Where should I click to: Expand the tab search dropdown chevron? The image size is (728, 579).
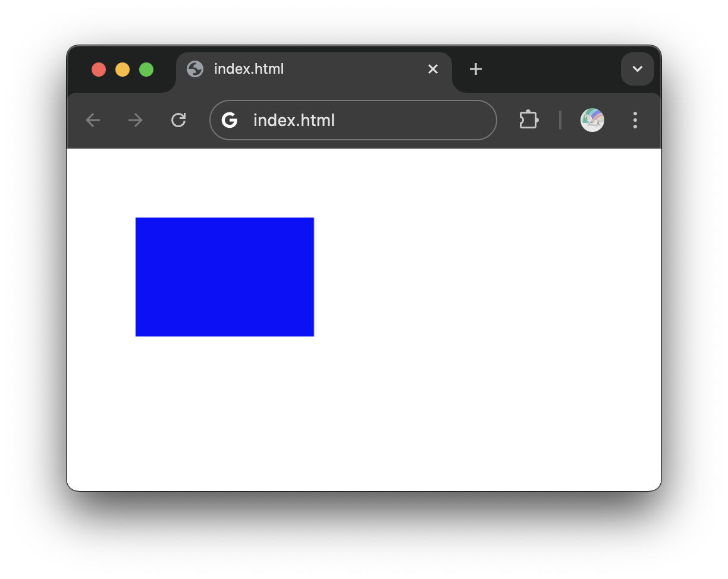pyautogui.click(x=638, y=69)
